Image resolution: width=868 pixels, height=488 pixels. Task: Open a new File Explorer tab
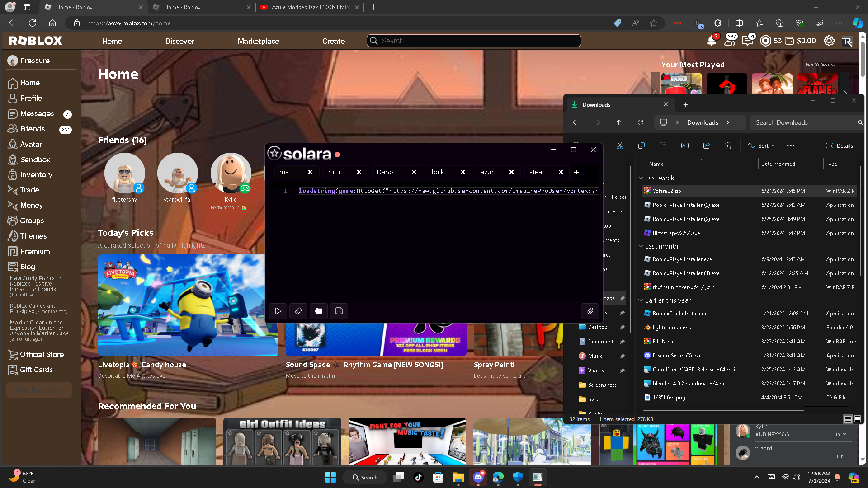point(685,104)
